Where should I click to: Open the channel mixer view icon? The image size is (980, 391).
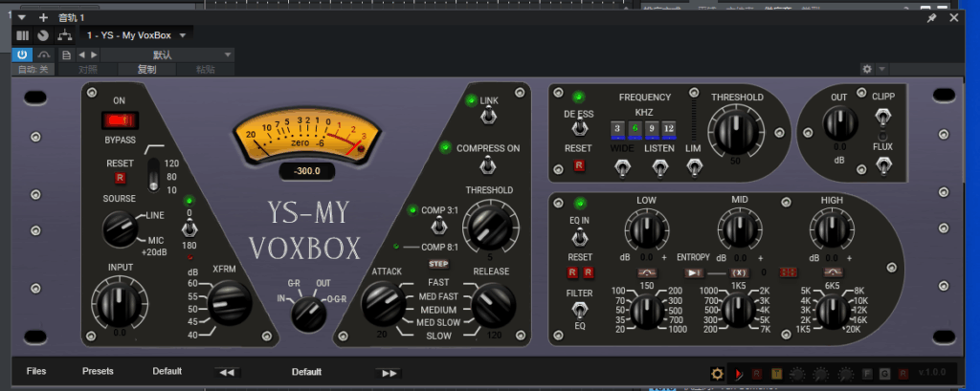point(23,35)
